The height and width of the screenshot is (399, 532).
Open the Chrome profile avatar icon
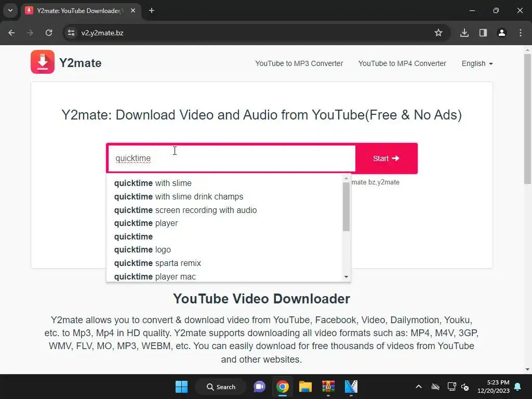point(502,33)
